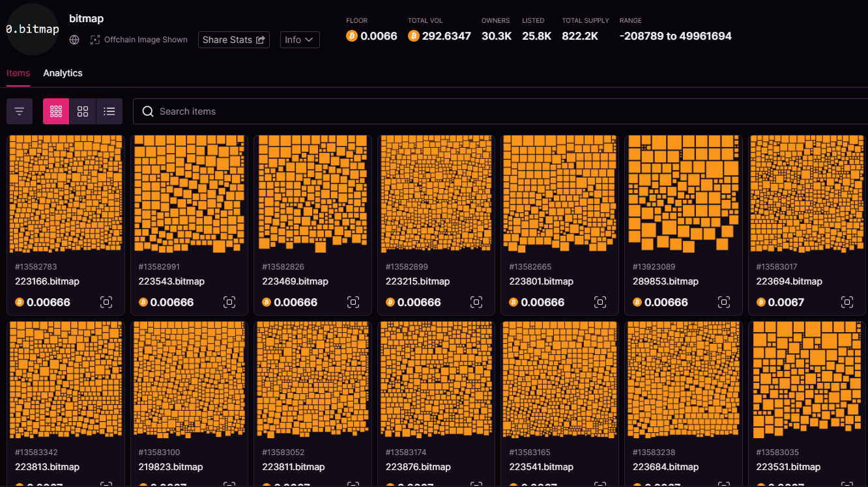Click Share Stats button
868x487 pixels.
point(234,40)
